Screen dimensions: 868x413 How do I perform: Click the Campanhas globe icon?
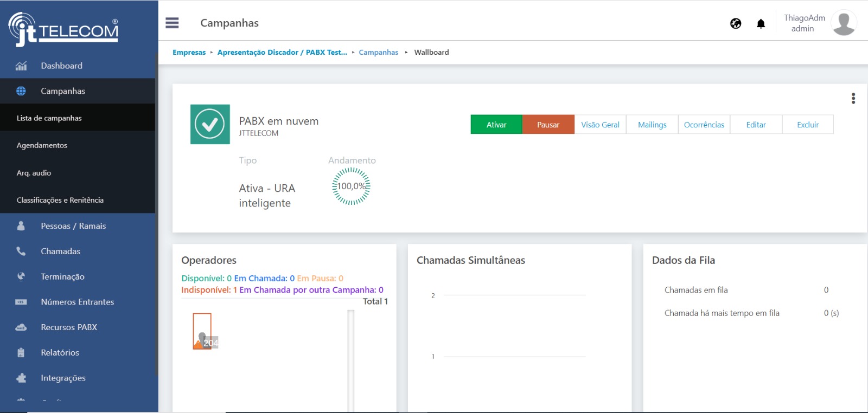[x=21, y=91]
